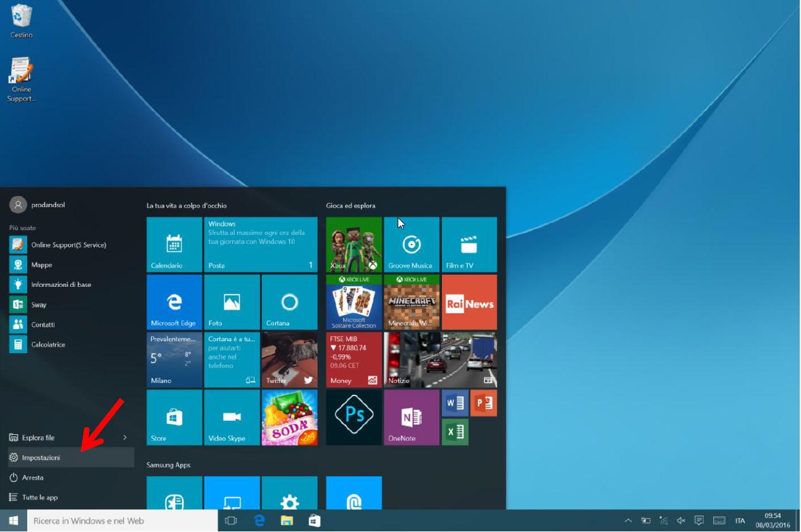Screen dimensions: 801x532
Task: Launch the Excel tile
Action: (x=455, y=432)
